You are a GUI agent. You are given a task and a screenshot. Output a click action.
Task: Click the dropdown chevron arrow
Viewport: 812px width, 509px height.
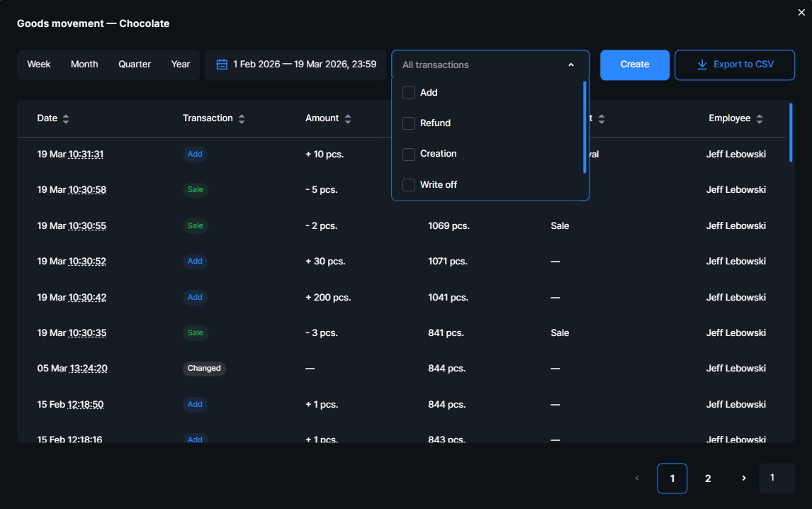(x=570, y=65)
